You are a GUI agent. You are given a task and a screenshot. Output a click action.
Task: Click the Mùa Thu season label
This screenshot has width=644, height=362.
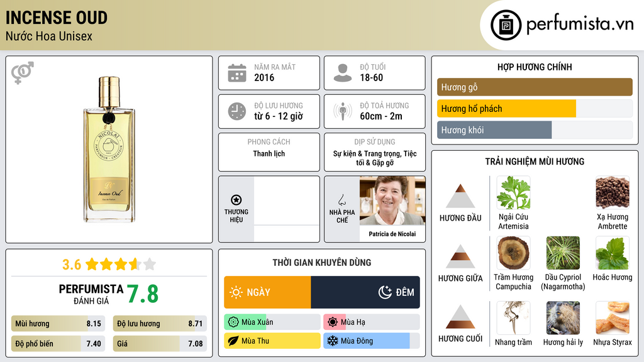255,341
